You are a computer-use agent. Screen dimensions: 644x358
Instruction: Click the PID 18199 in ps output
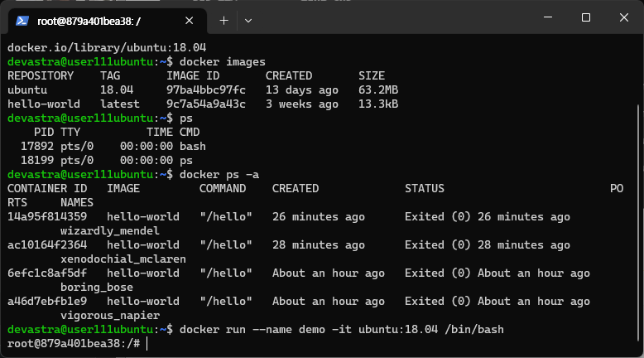[37, 160]
